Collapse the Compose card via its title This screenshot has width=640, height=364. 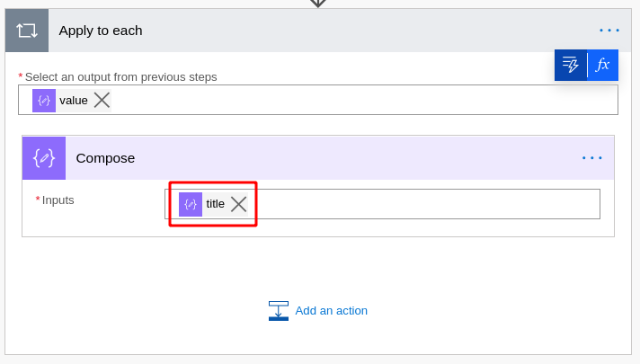[x=105, y=158]
